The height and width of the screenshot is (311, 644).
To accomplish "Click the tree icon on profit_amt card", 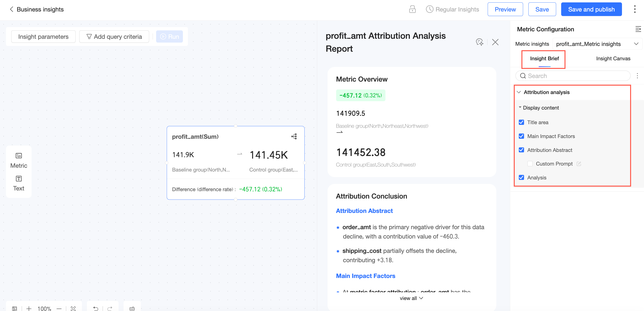I will 294,136.
